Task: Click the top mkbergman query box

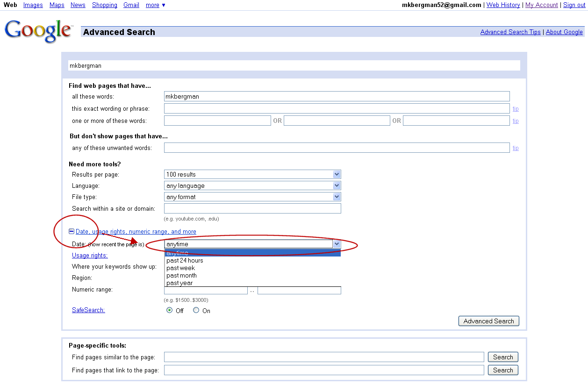Action: 294,65
